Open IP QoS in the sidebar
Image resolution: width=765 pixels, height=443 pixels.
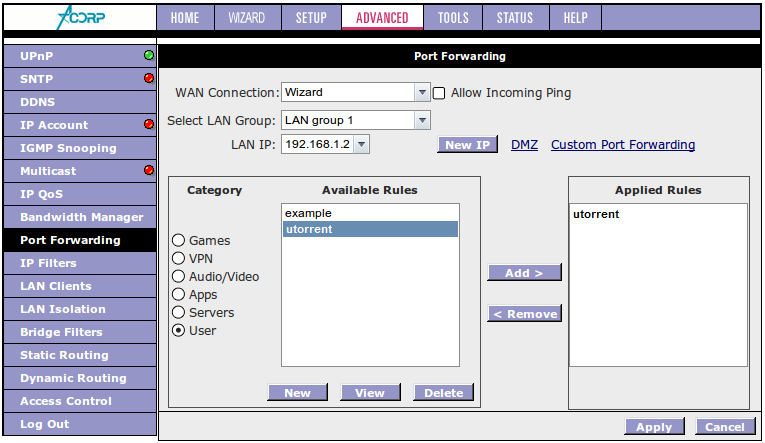click(80, 194)
